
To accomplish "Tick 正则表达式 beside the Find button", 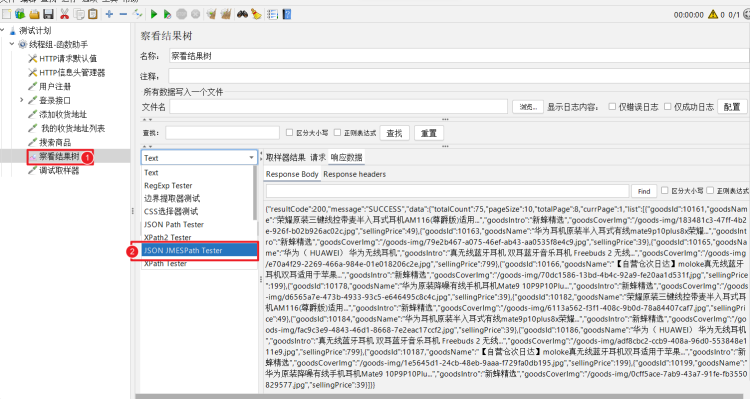I will pos(710,190).
